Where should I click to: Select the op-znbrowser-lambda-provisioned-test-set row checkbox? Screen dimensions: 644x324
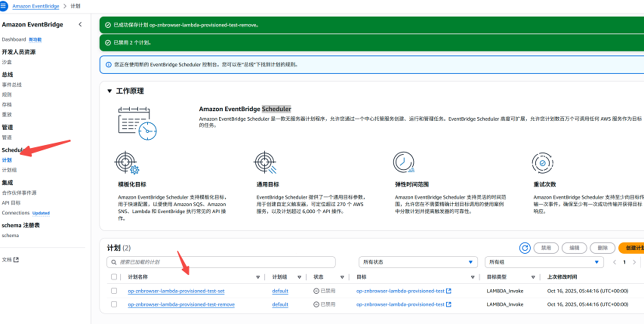coord(114,291)
